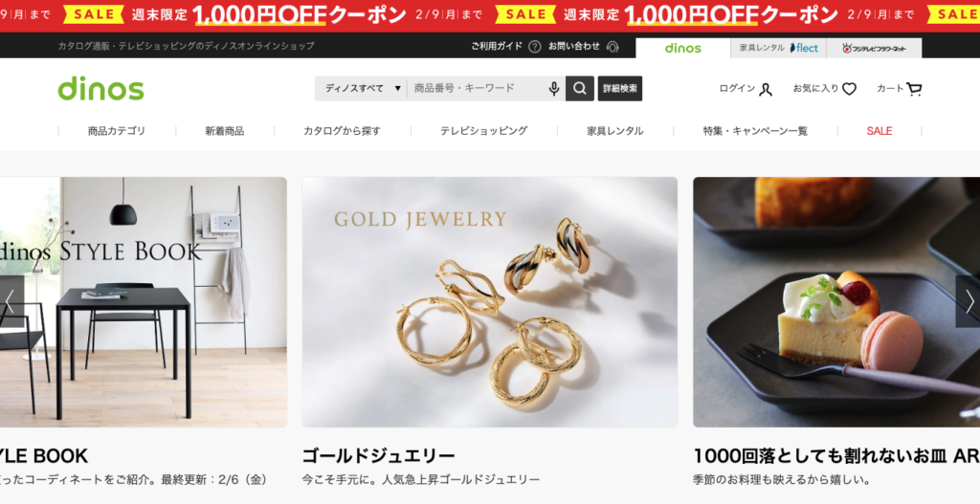Viewport: 980px width, 504px height.
Task: Go to the dinos logo home
Action: pyautogui.click(x=100, y=89)
